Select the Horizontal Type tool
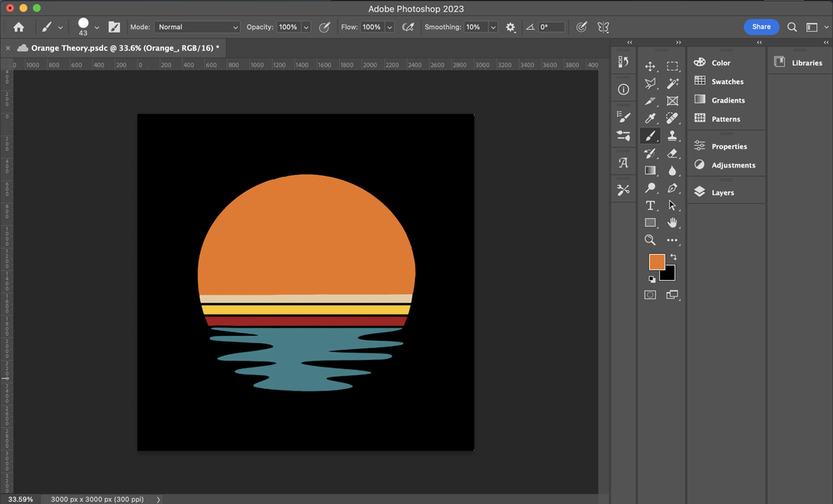Image resolution: width=833 pixels, height=504 pixels. pyautogui.click(x=651, y=205)
